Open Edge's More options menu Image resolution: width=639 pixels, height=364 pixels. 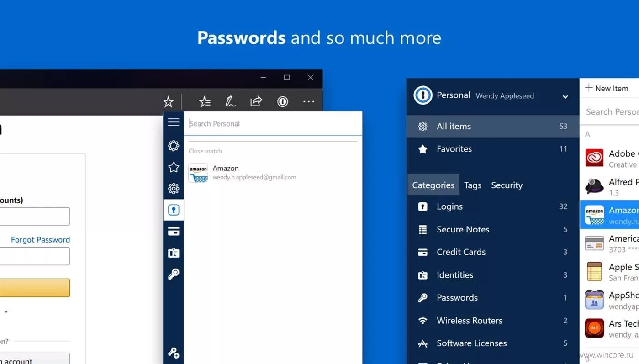pyautogui.click(x=308, y=101)
